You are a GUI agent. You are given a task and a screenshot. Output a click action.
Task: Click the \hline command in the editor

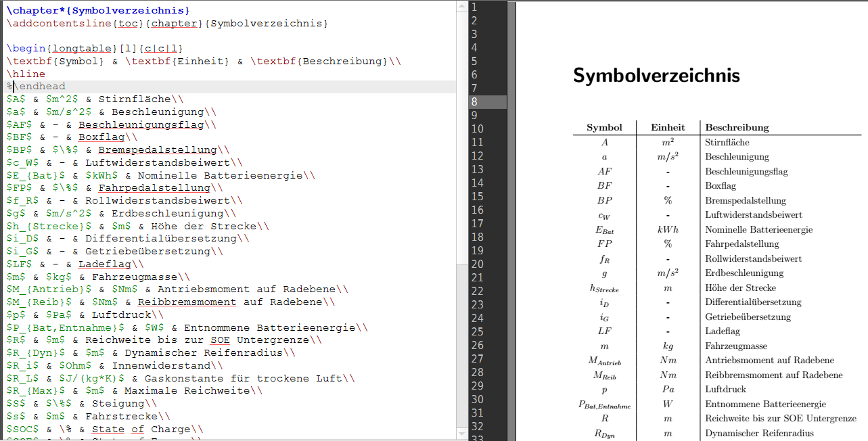pos(26,74)
